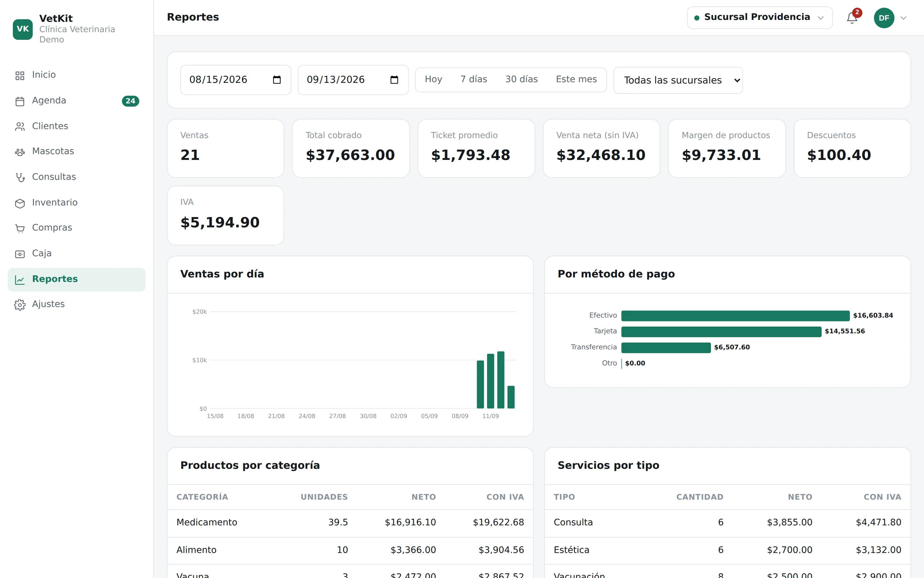
Task: Open Consultas in the sidebar
Action: coord(76,177)
